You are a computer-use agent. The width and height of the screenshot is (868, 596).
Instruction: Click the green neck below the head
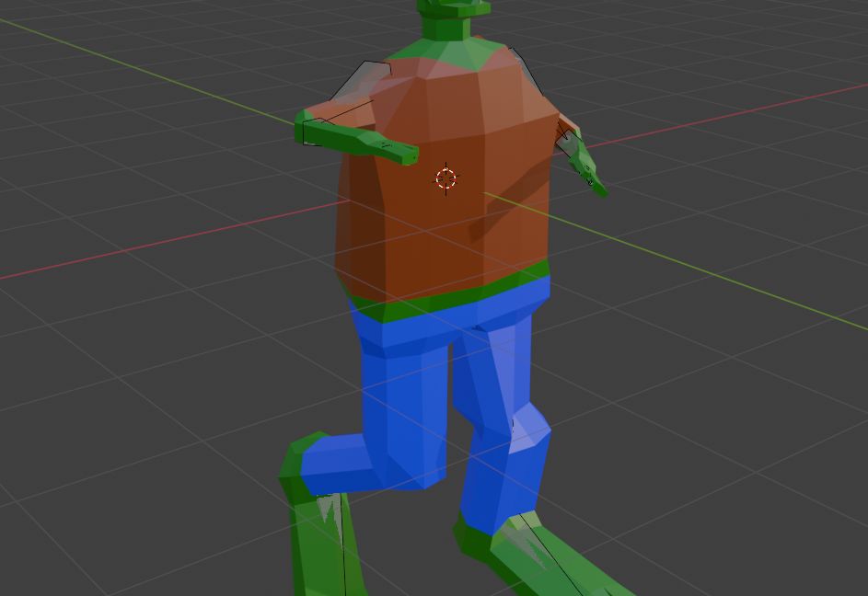451,48
